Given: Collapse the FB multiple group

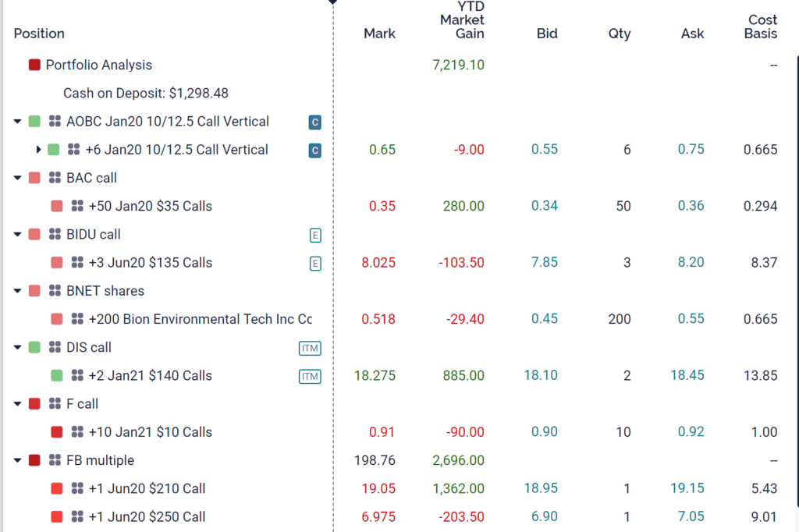Looking at the screenshot, I should click(18, 460).
